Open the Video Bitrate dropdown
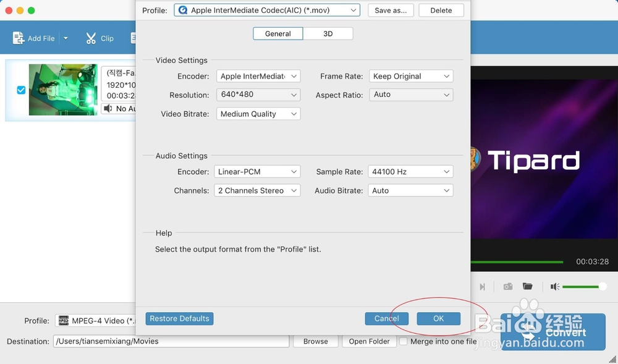618x364 pixels. click(x=258, y=114)
